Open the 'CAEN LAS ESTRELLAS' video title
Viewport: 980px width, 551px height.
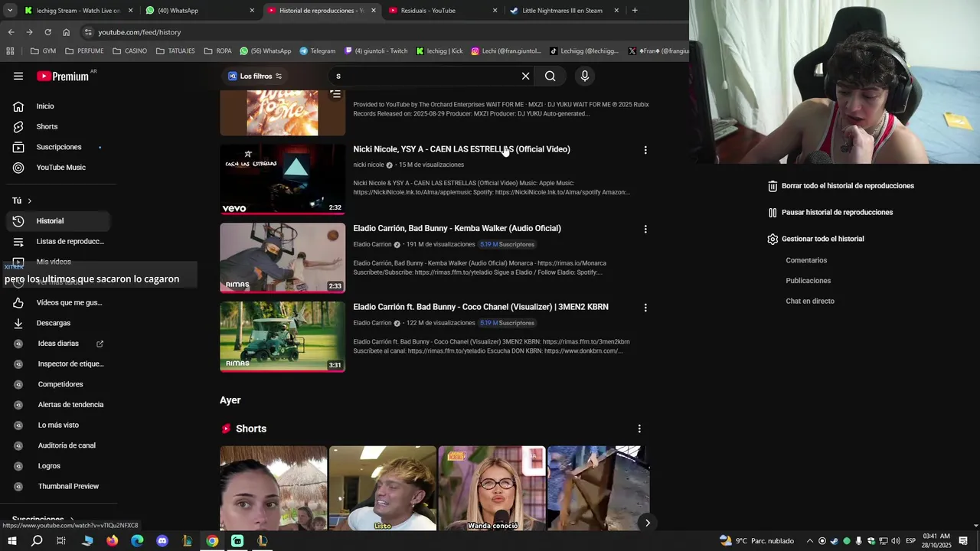pos(461,149)
